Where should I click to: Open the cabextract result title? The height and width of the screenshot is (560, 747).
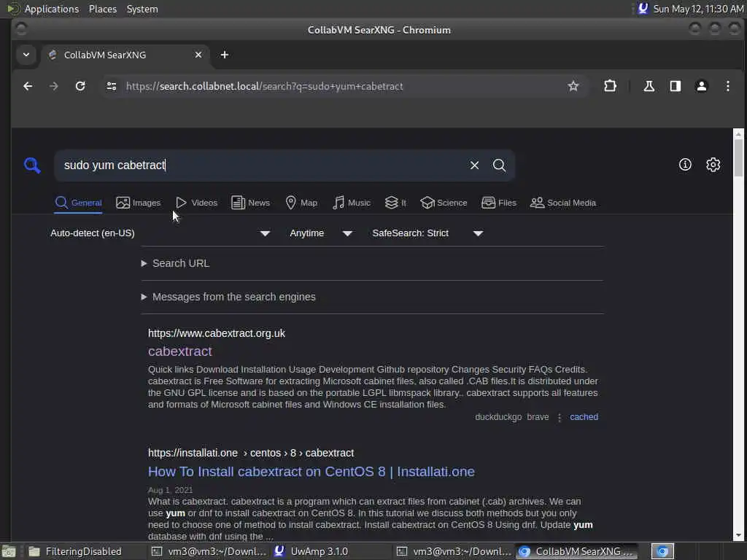click(179, 351)
